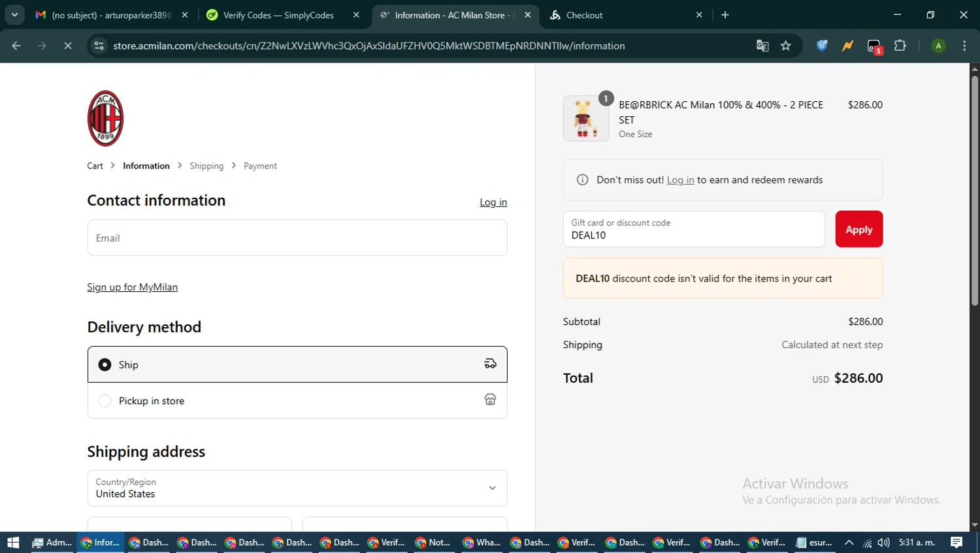Viewport: 980px width, 553px height.
Task: Click Information breadcrumb step
Action: (146, 166)
